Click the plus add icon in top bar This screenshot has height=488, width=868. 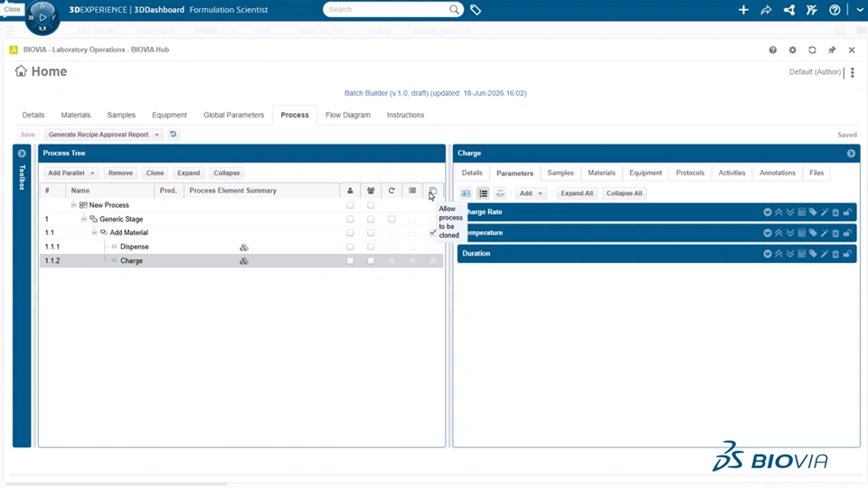[x=743, y=9]
